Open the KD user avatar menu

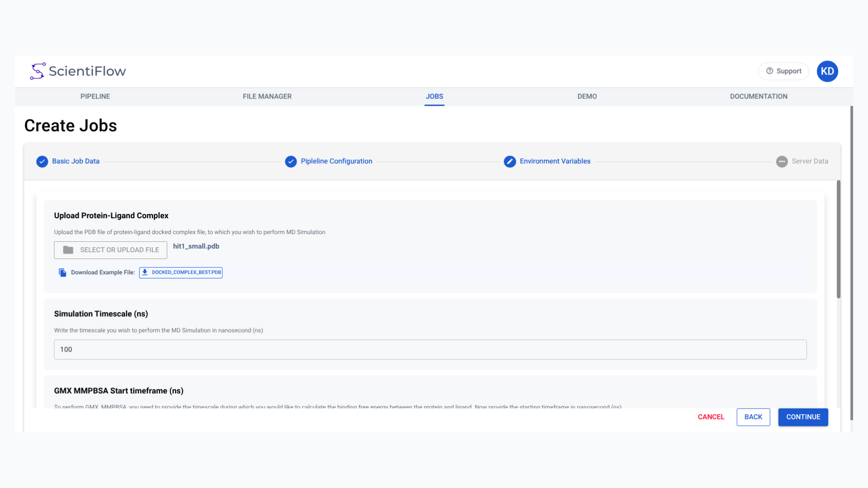pos(827,71)
